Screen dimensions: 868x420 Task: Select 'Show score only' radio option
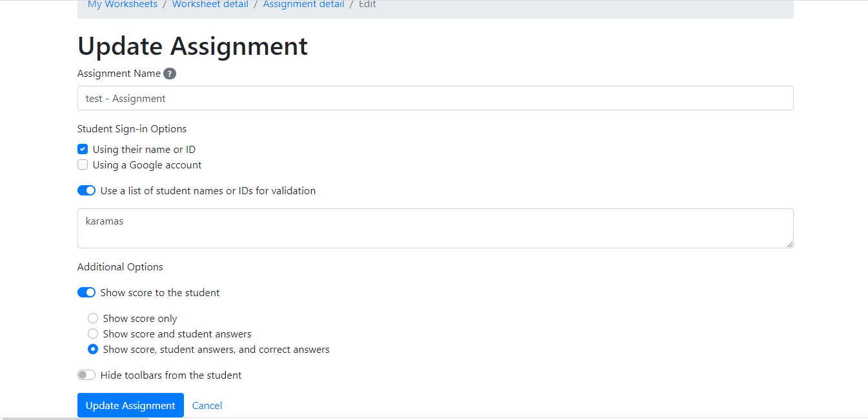(x=93, y=318)
